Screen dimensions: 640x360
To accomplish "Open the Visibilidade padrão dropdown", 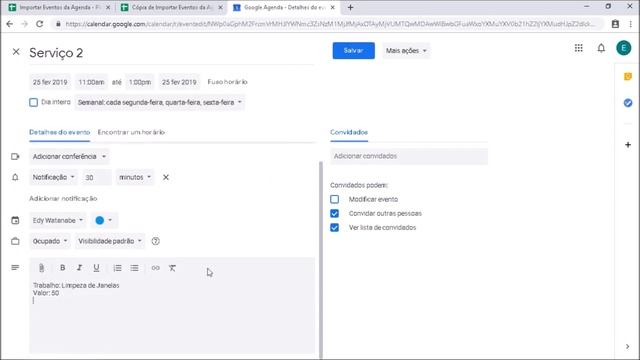I will point(110,241).
